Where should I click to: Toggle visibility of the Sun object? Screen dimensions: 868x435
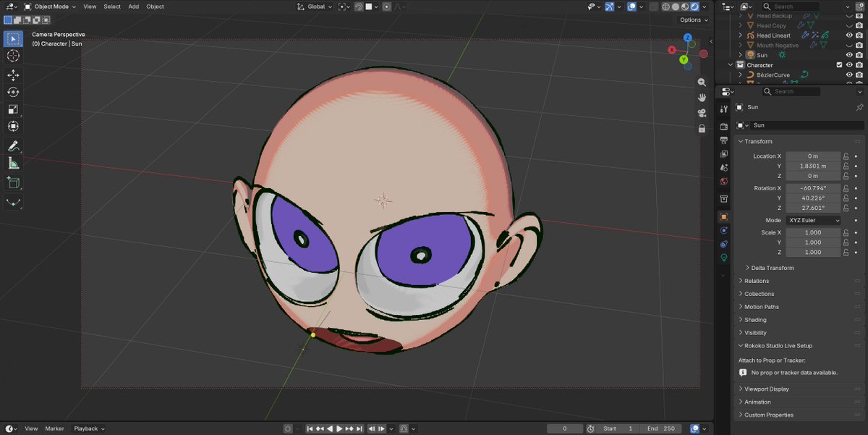849,55
